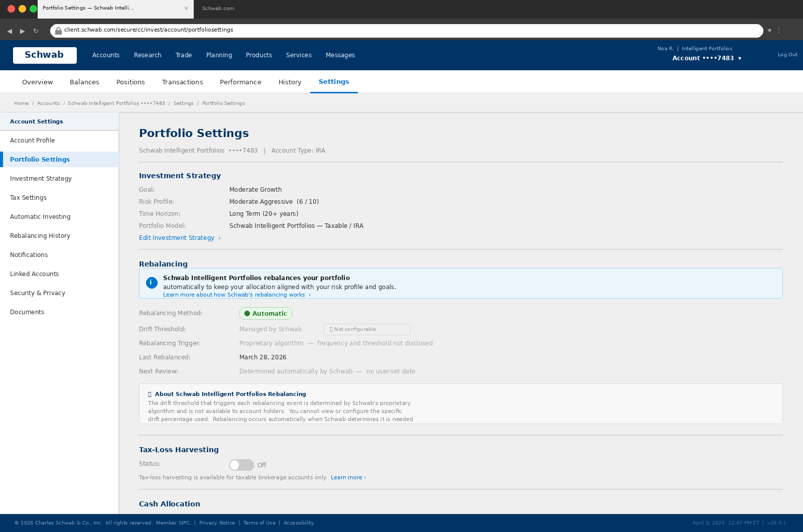Reload the page using the refresh icon
803x532 pixels.
pyautogui.click(x=36, y=30)
